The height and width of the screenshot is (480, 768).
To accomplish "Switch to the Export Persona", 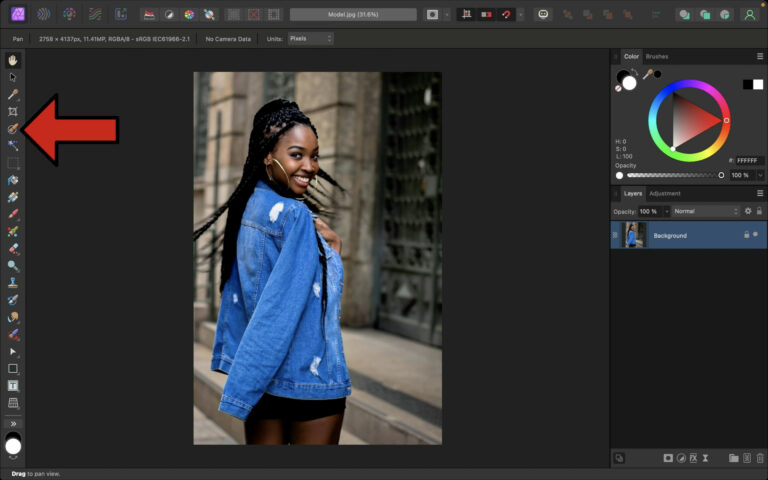I will pyautogui.click(x=120, y=14).
